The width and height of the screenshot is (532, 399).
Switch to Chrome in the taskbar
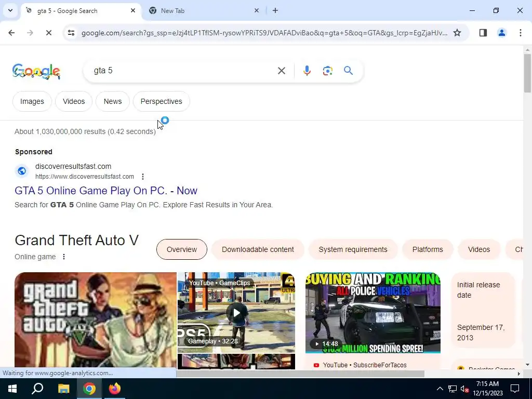click(89, 389)
